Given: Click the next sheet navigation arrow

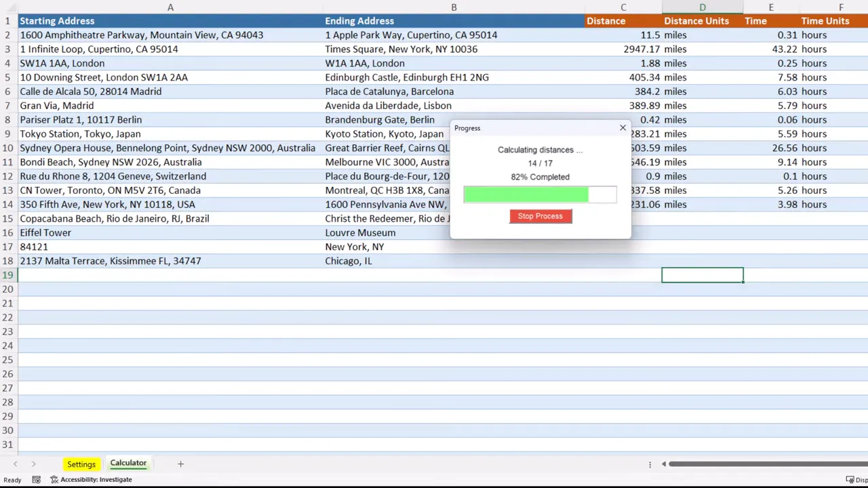Looking at the screenshot, I should [33, 464].
